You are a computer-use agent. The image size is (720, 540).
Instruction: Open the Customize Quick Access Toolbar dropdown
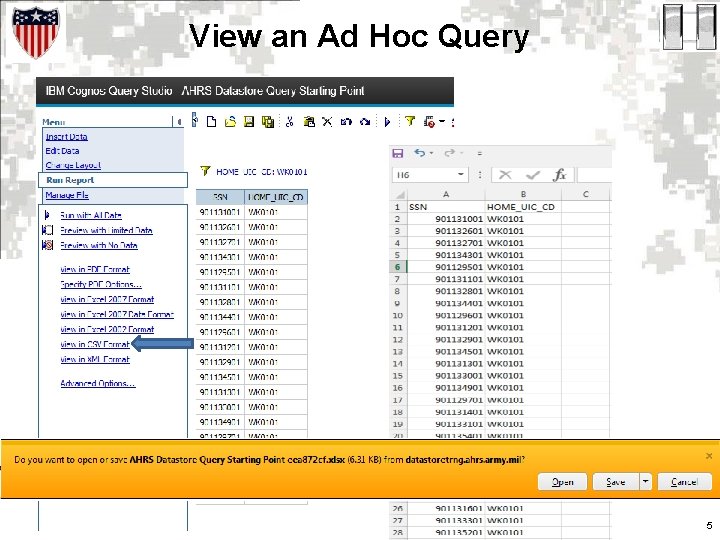click(x=479, y=153)
